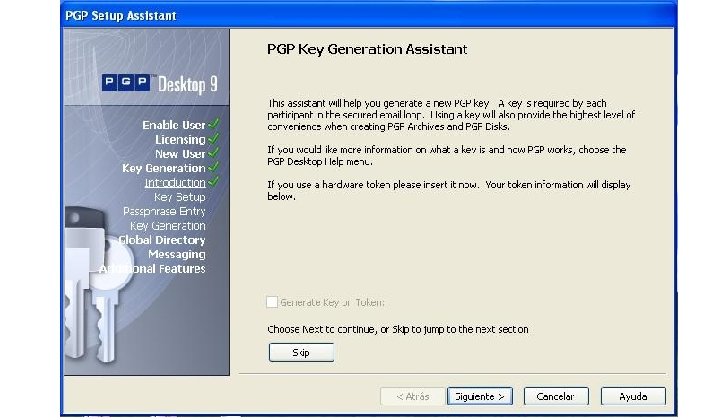Click the 'Choose Next to continue' instruction text

[398, 329]
